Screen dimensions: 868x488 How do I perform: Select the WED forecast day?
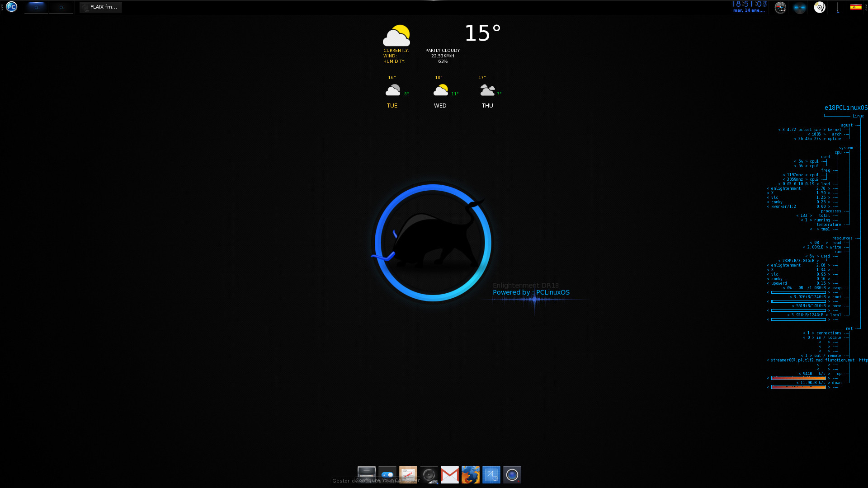440,106
